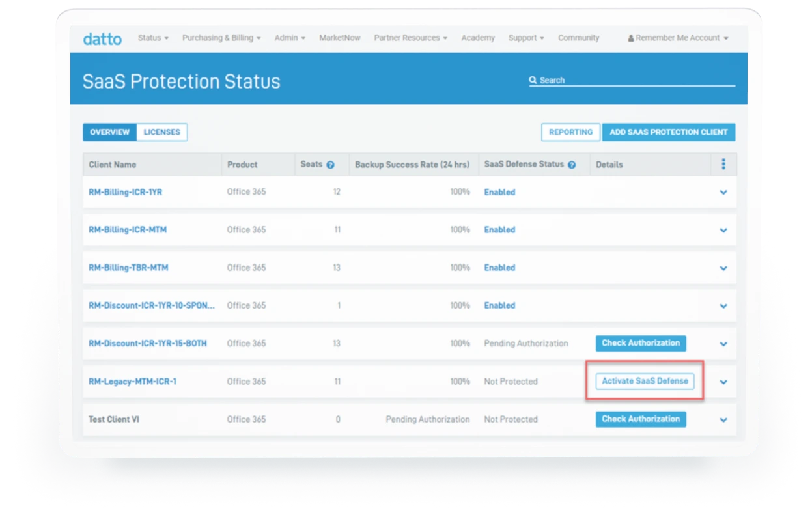The image size is (812, 517).
Task: Expand the RM-Discount-ICR-1YR-15-BOTH row chevron
Action: [x=723, y=344]
